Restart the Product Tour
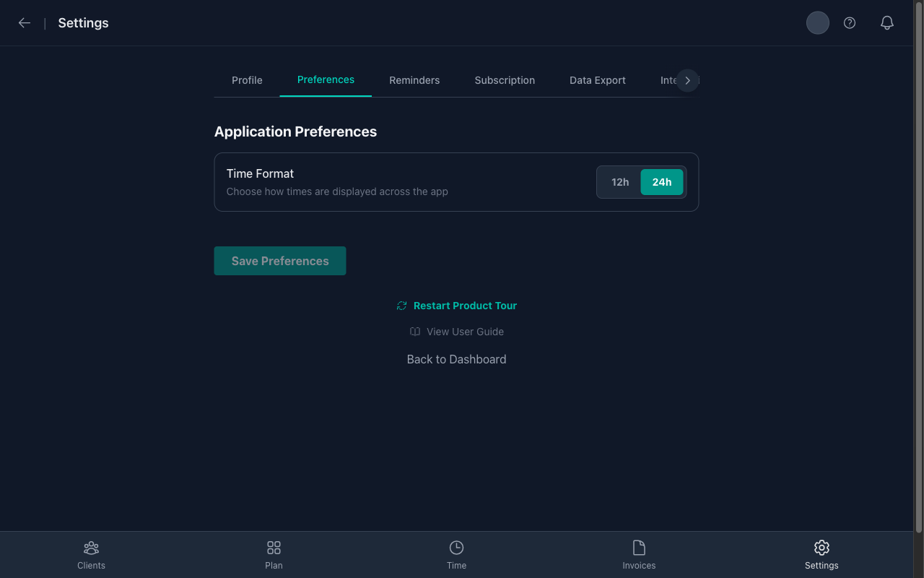Viewport: 924px width, 578px height. tap(456, 305)
